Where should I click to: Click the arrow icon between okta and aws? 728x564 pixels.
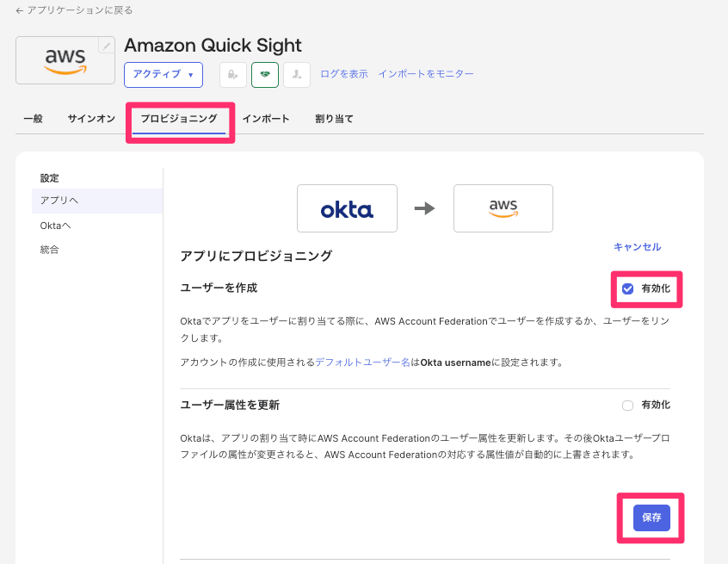425,208
